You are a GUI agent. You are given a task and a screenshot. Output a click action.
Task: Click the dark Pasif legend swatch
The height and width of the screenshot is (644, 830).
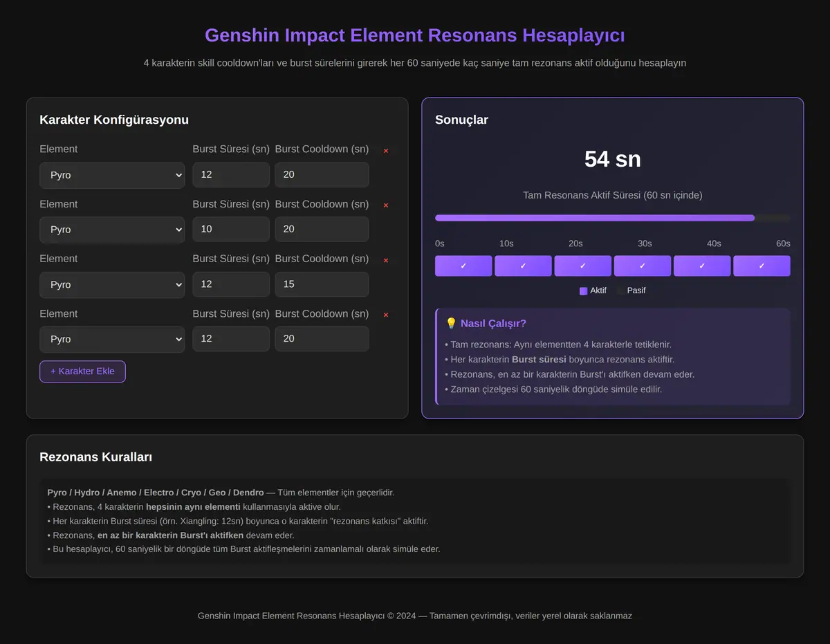[x=620, y=291]
